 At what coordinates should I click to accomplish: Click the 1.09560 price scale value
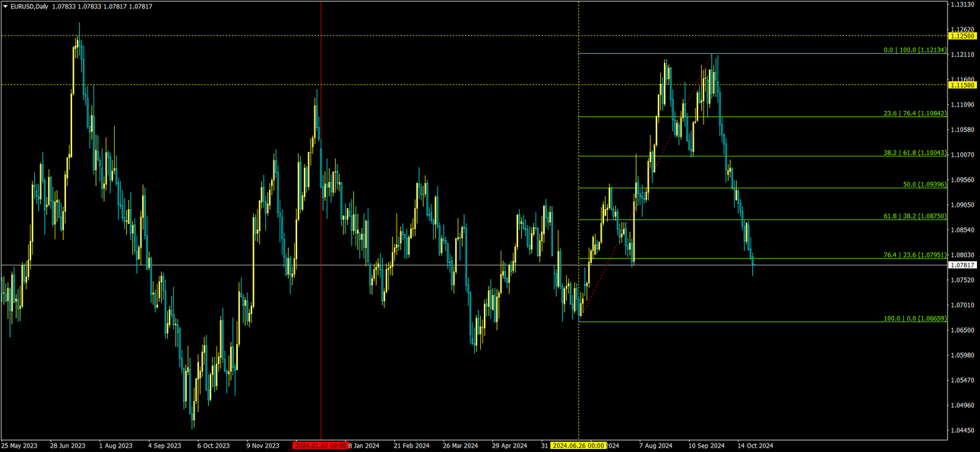pos(963,180)
